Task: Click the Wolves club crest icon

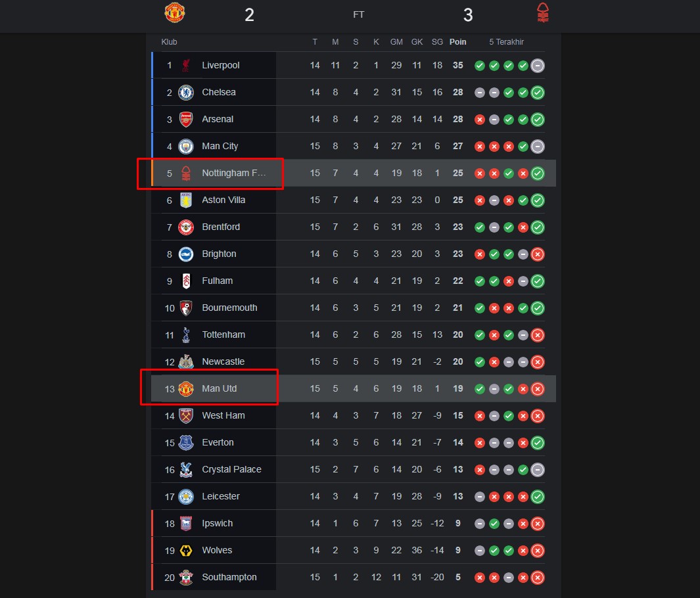Action: [186, 550]
